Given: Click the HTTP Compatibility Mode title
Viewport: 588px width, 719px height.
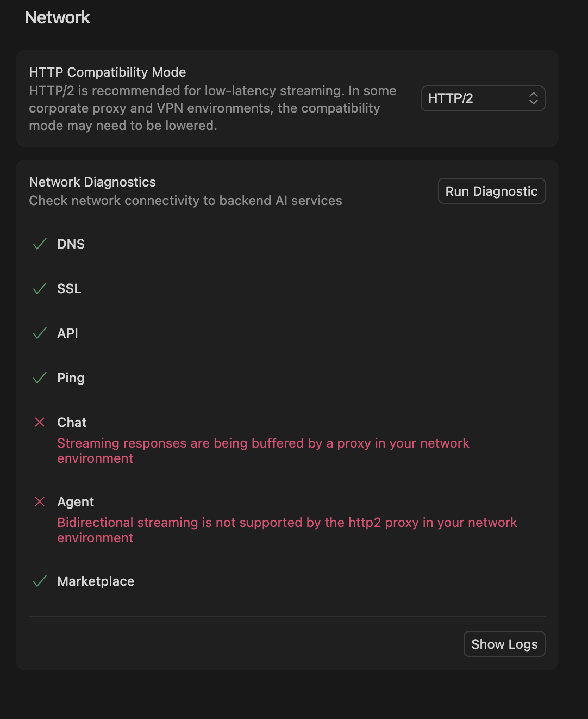Looking at the screenshot, I should point(108,72).
